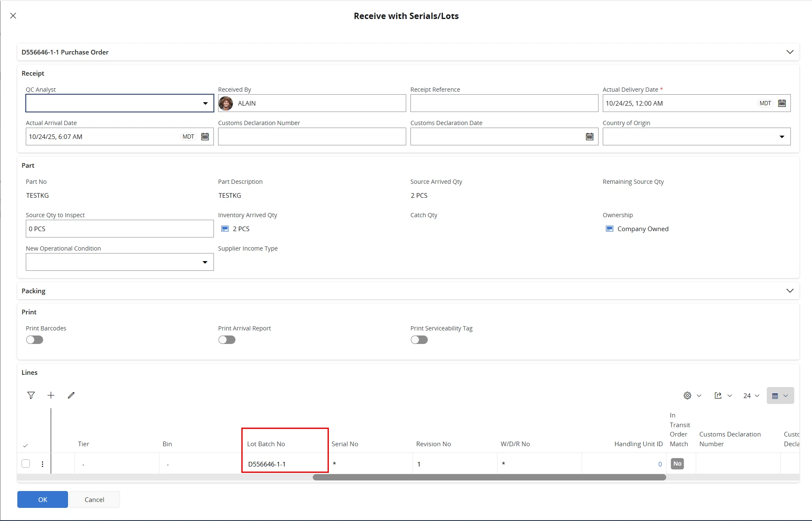Image resolution: width=812 pixels, height=521 pixels.
Task: Click the export icon in Lines toolbar
Action: [x=718, y=396]
